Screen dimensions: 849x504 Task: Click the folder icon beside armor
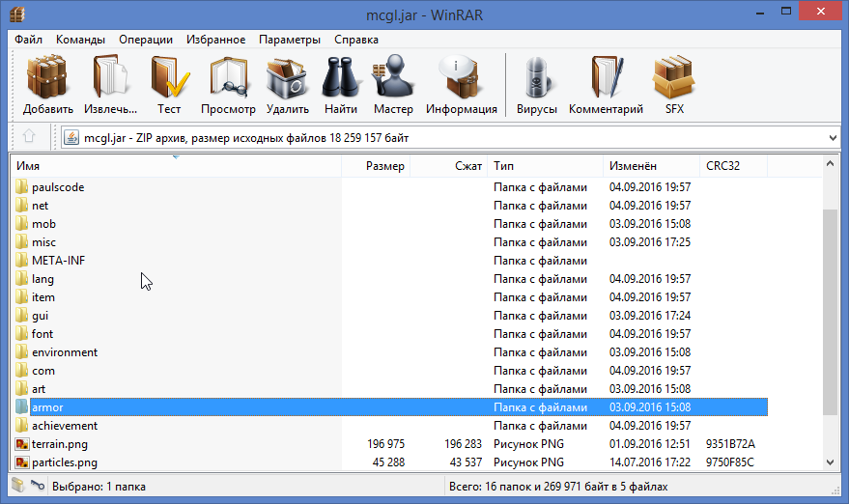tap(21, 407)
